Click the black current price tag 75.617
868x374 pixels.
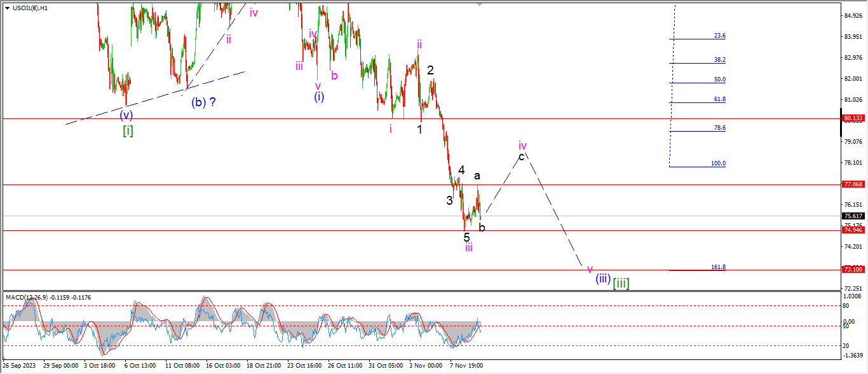coord(852,216)
